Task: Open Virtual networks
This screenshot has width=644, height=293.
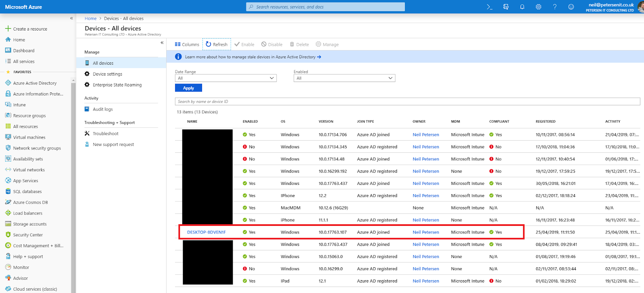Action: (x=25, y=170)
